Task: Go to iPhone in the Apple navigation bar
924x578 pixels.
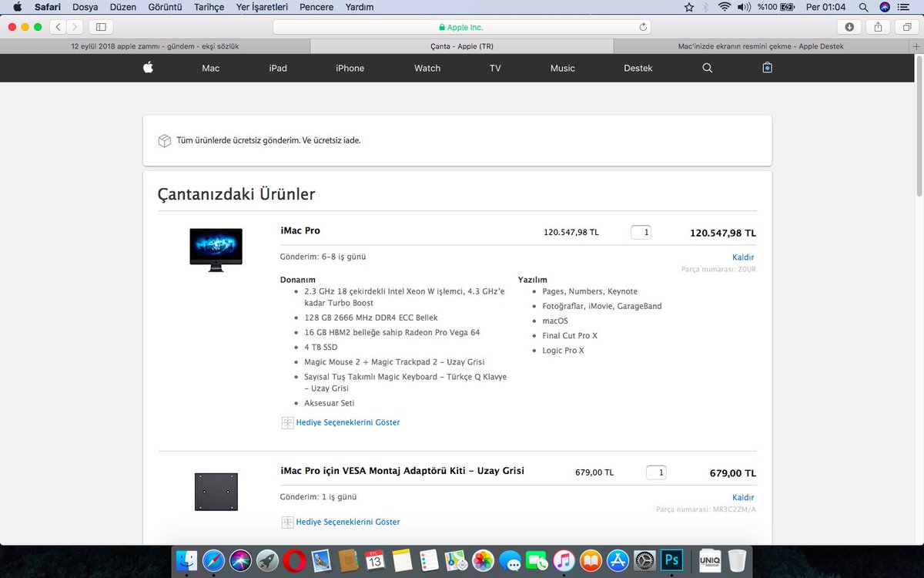Action: pos(350,68)
